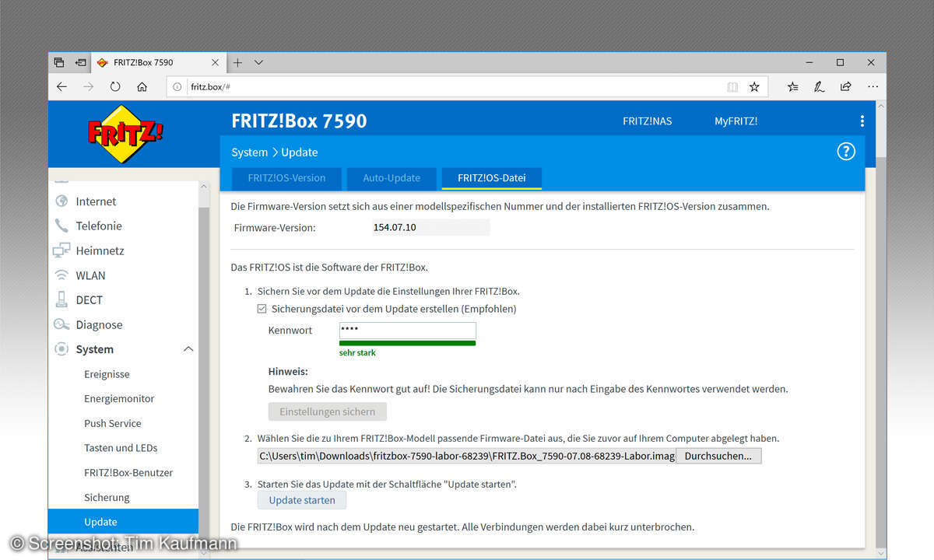The width and height of the screenshot is (934, 560).
Task: Open FRITZ!NAS link in header
Action: pos(647,121)
